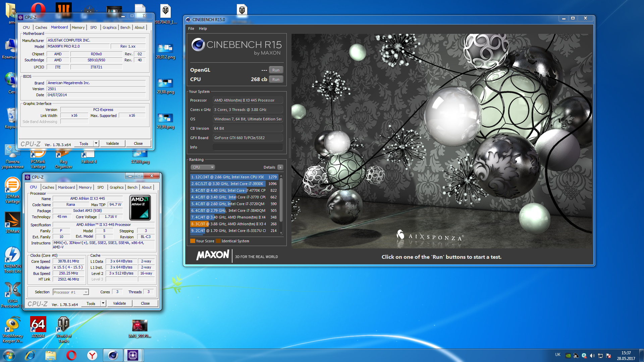Open Yandex browser from the taskbar
Viewport: 644px width, 362px height.
pyautogui.click(x=92, y=355)
